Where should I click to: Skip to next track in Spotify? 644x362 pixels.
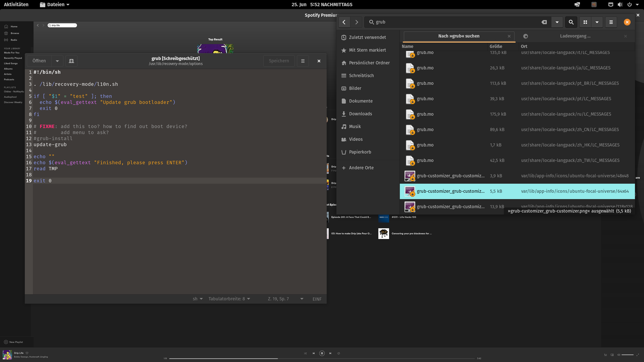click(330, 353)
